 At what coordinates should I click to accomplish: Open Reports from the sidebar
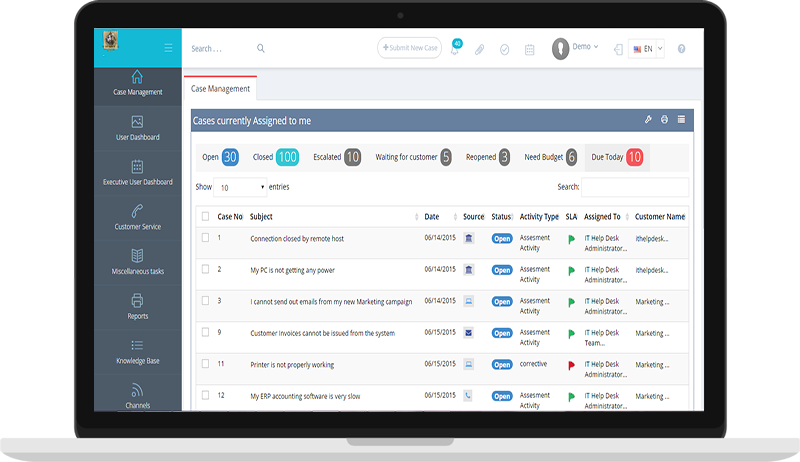click(x=138, y=306)
